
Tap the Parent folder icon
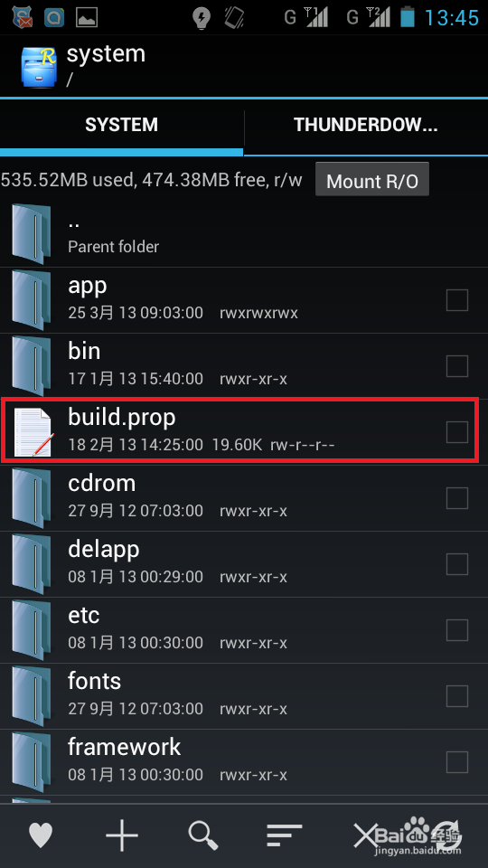32,233
